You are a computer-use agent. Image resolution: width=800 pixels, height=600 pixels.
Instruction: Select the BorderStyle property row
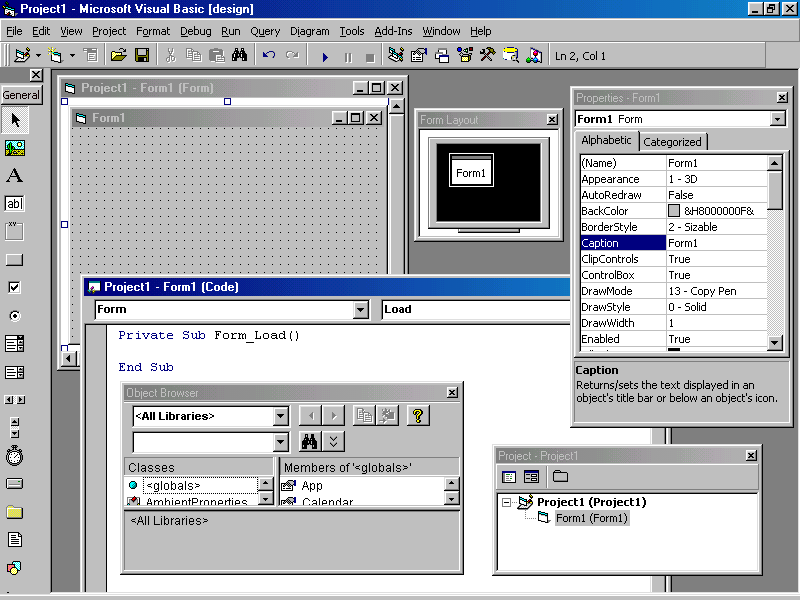[x=673, y=227]
